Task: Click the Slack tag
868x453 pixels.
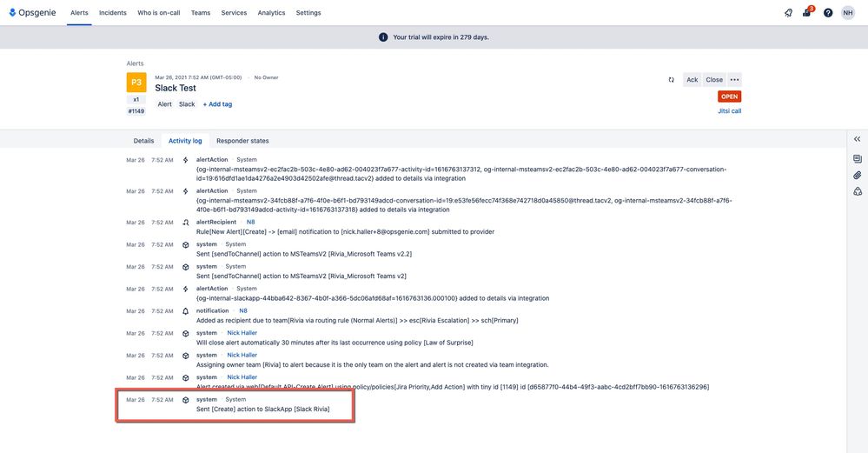Action: click(x=187, y=104)
